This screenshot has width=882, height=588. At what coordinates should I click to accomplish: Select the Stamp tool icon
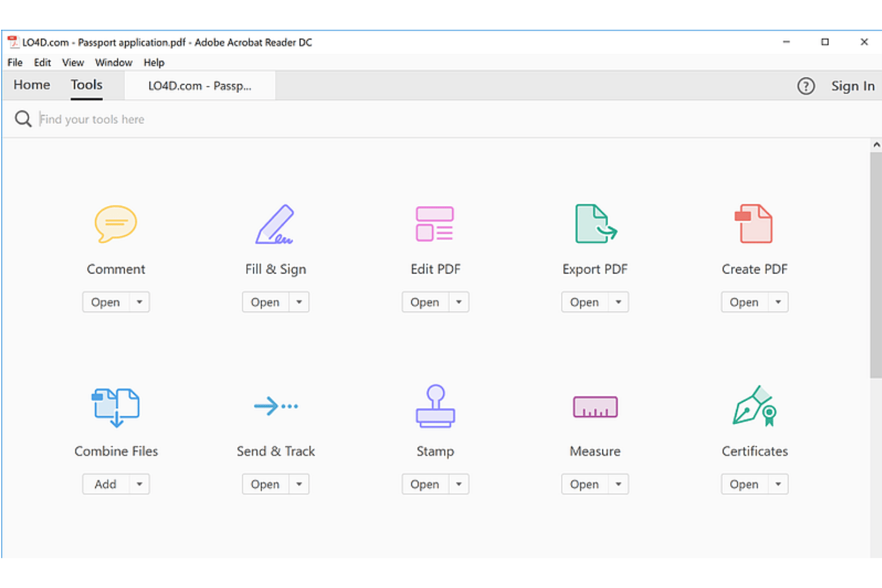435,406
